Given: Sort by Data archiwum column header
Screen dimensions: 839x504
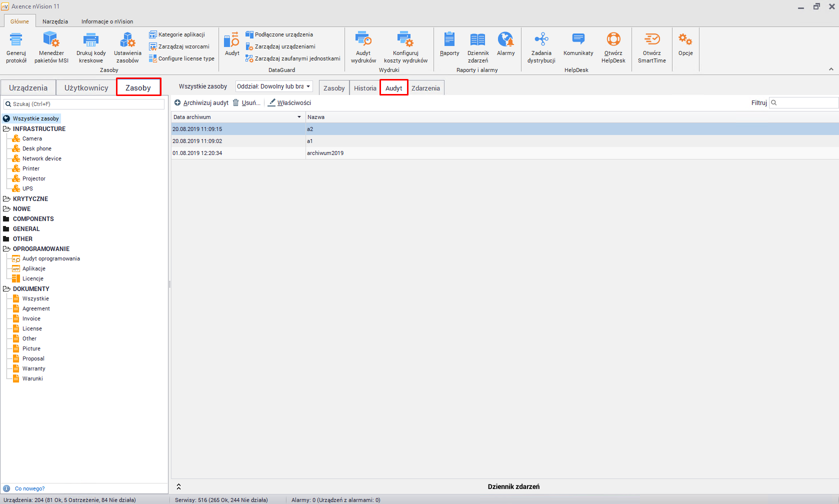Looking at the screenshot, I should [x=235, y=117].
